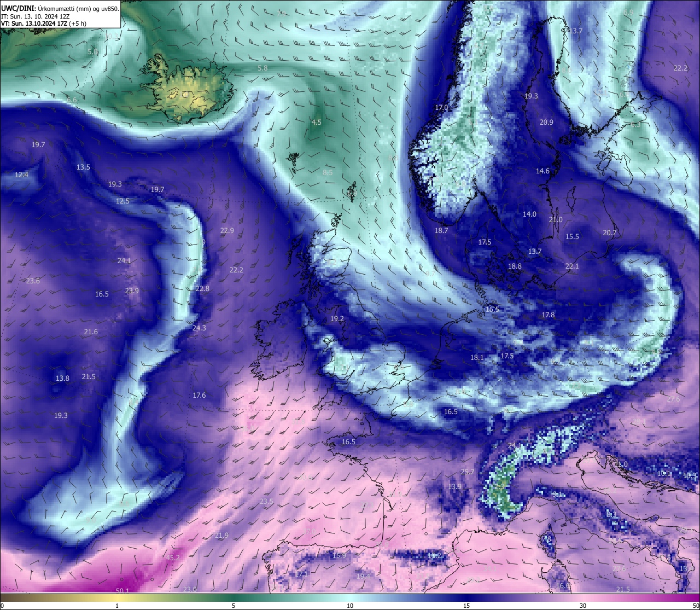
Task: Click the 15.9 value over northern Spain
Action: (x=339, y=555)
